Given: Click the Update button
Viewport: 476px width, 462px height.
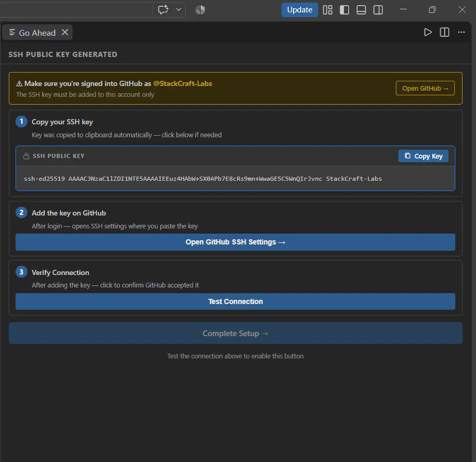Looking at the screenshot, I should [x=300, y=10].
